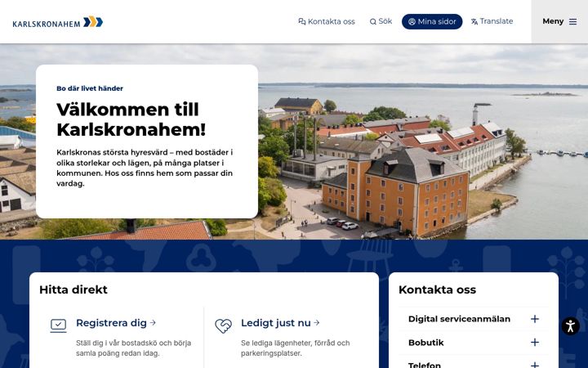Viewport: 588px width, 368px height.
Task: Open Kontakta oss in header
Action: coord(327,22)
